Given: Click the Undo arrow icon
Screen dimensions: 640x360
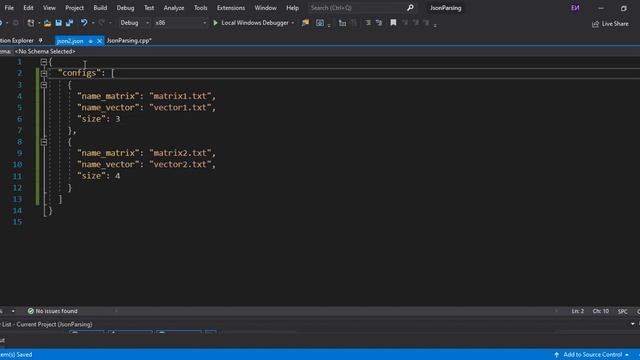Looking at the screenshot, I should 84,23.
